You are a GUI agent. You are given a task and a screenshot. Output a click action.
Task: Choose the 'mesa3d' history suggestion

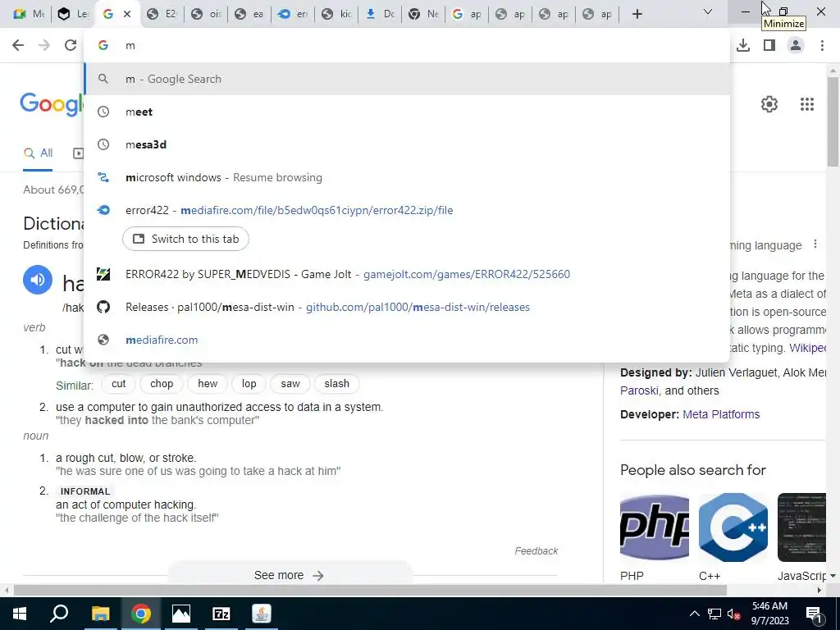407,144
